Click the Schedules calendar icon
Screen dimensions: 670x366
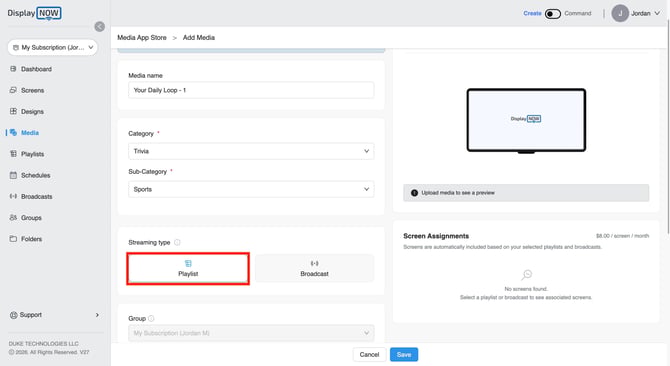point(13,175)
